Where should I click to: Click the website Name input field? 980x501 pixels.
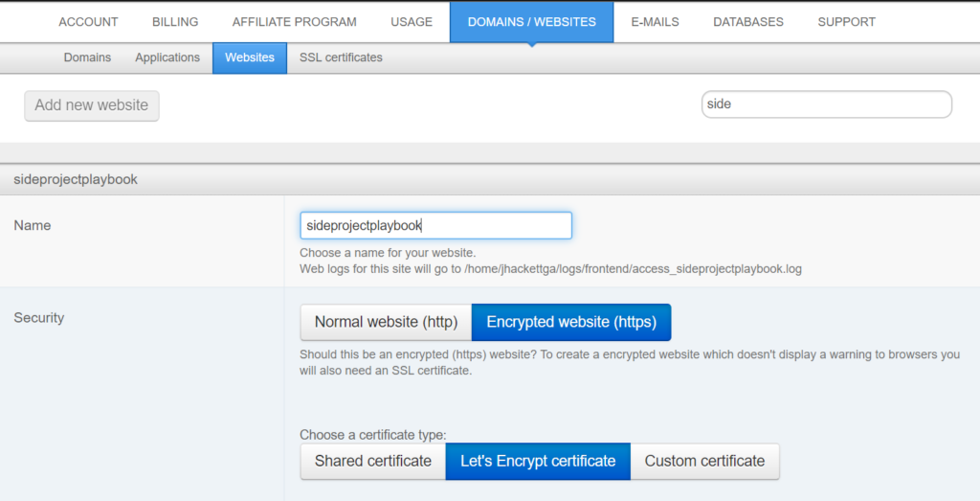click(x=435, y=225)
